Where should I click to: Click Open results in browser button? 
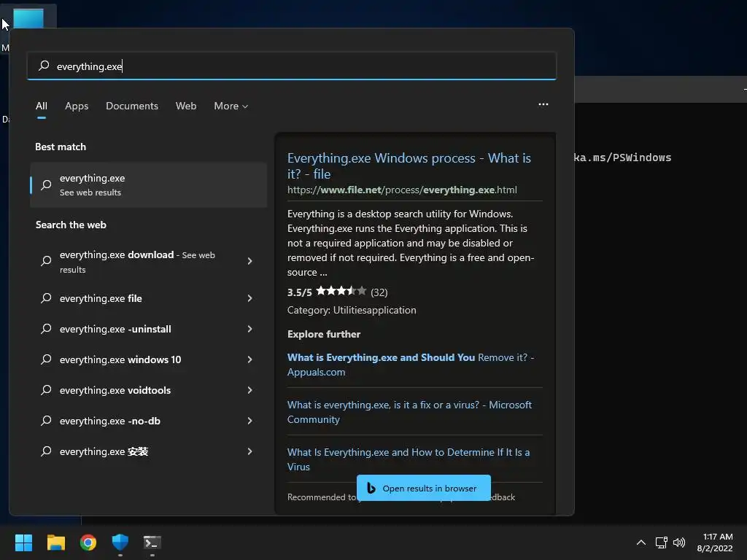pyautogui.click(x=424, y=488)
